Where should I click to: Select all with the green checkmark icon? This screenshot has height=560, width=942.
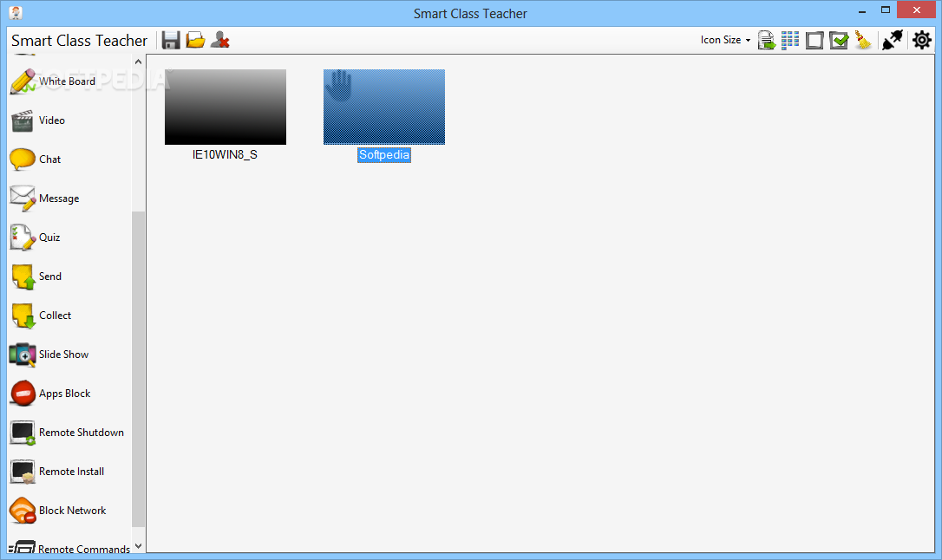click(839, 40)
